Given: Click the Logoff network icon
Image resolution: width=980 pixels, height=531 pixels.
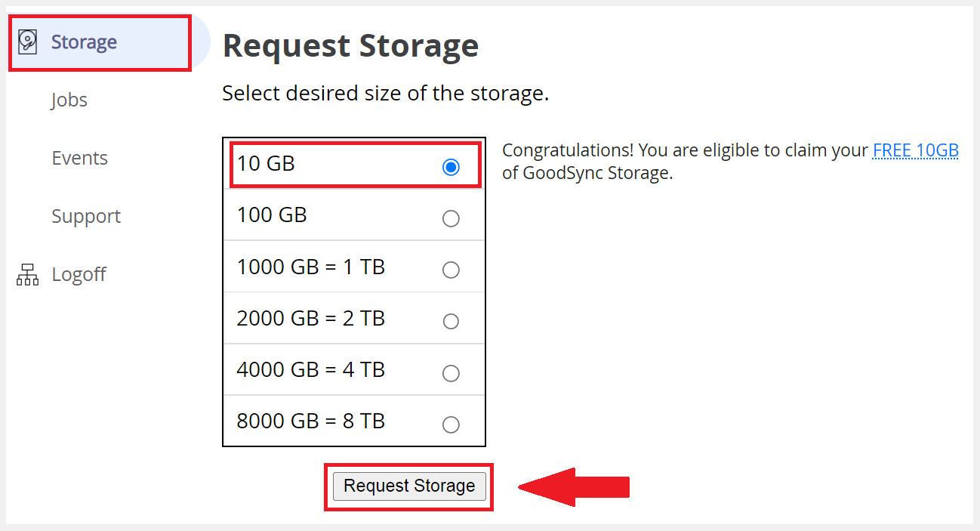Looking at the screenshot, I should click(x=27, y=275).
